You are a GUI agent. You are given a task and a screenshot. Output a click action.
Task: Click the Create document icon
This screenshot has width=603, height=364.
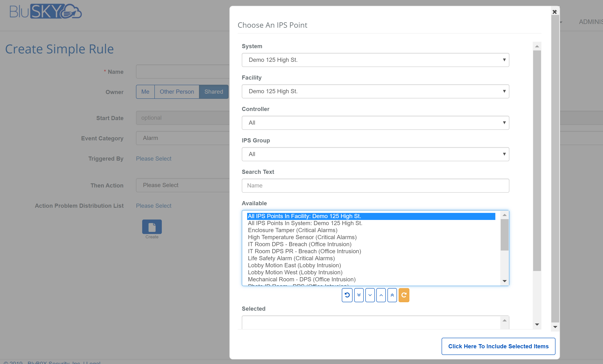click(152, 227)
